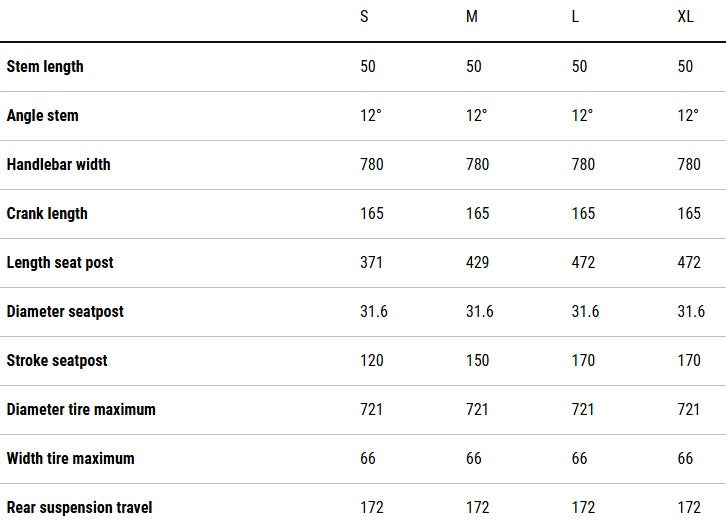
Task: Select the 150 stroke seatpost value
Action: (477, 361)
